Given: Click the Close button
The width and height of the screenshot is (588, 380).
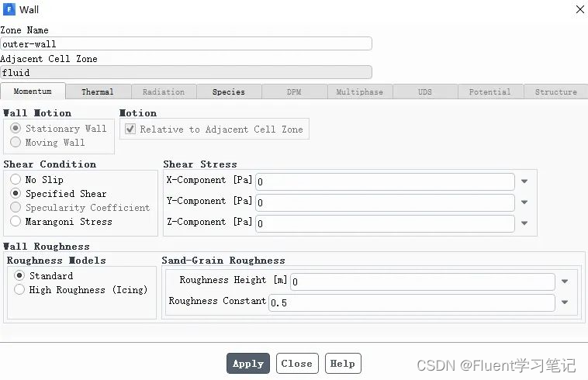Looking at the screenshot, I should (296, 363).
